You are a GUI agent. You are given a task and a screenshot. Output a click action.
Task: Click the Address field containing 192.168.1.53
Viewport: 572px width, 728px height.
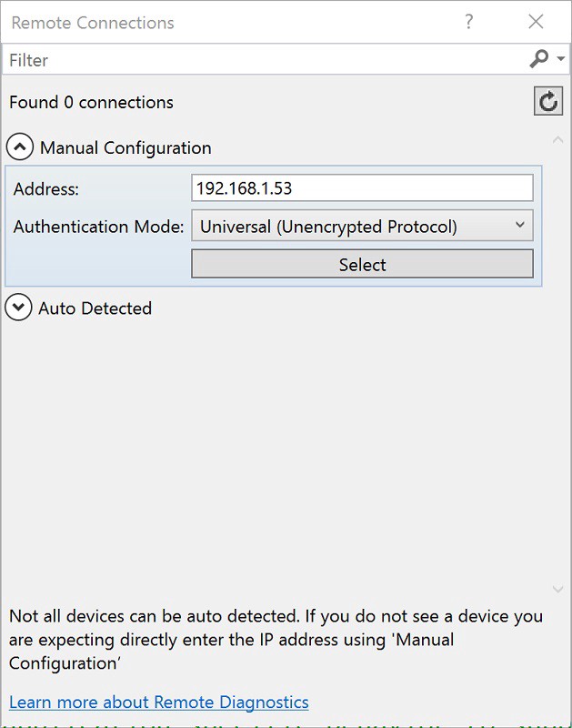[x=362, y=188]
